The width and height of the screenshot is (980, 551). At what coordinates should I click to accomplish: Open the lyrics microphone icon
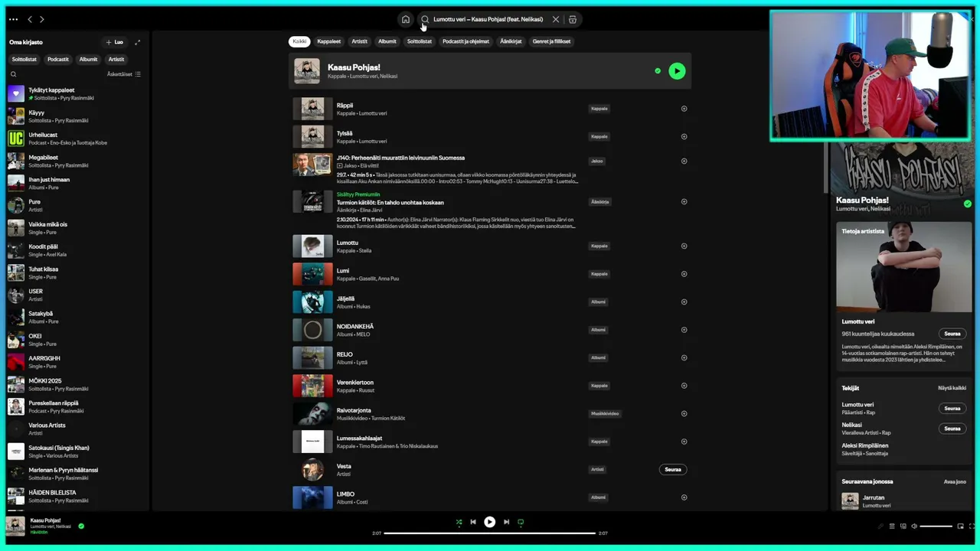pyautogui.click(x=880, y=527)
